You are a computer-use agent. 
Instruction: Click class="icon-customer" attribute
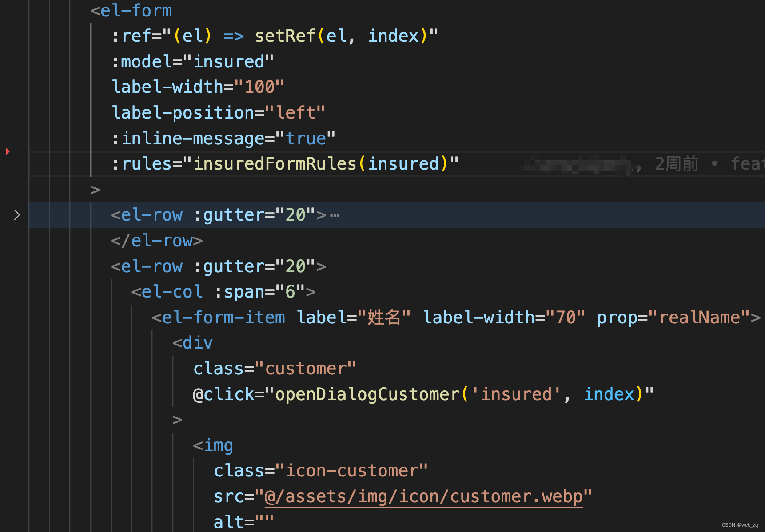[321, 471]
